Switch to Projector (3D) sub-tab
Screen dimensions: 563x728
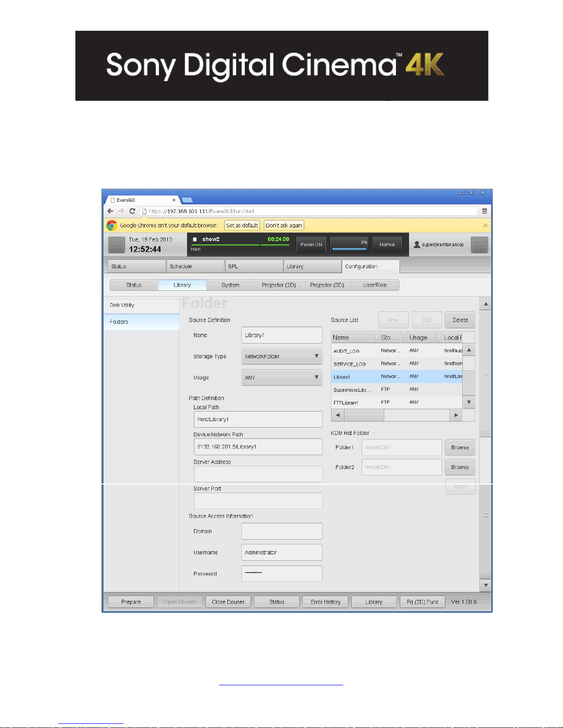(327, 285)
